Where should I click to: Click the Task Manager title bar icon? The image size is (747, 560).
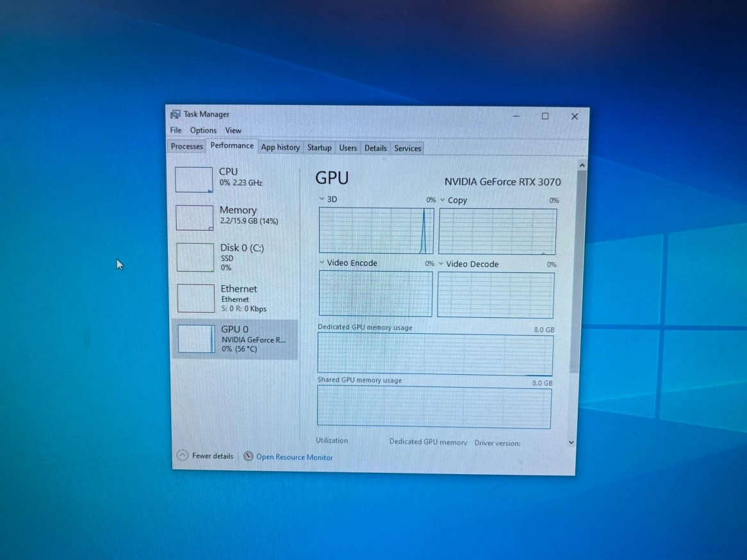[176, 114]
